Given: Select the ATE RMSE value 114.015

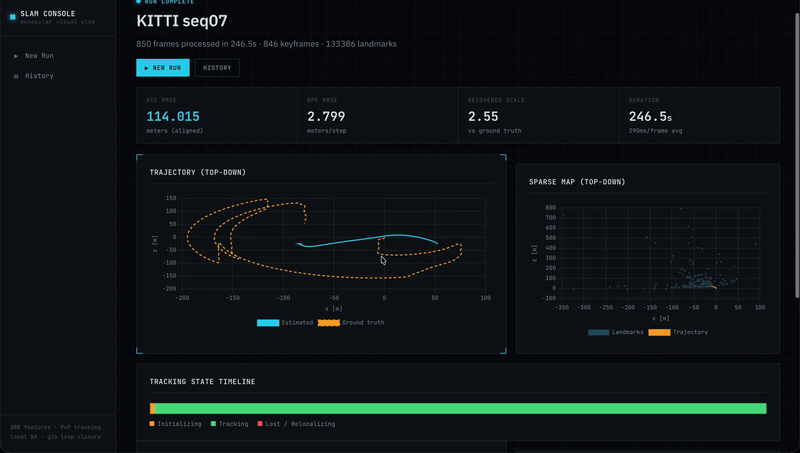Looking at the screenshot, I should coord(173,116).
